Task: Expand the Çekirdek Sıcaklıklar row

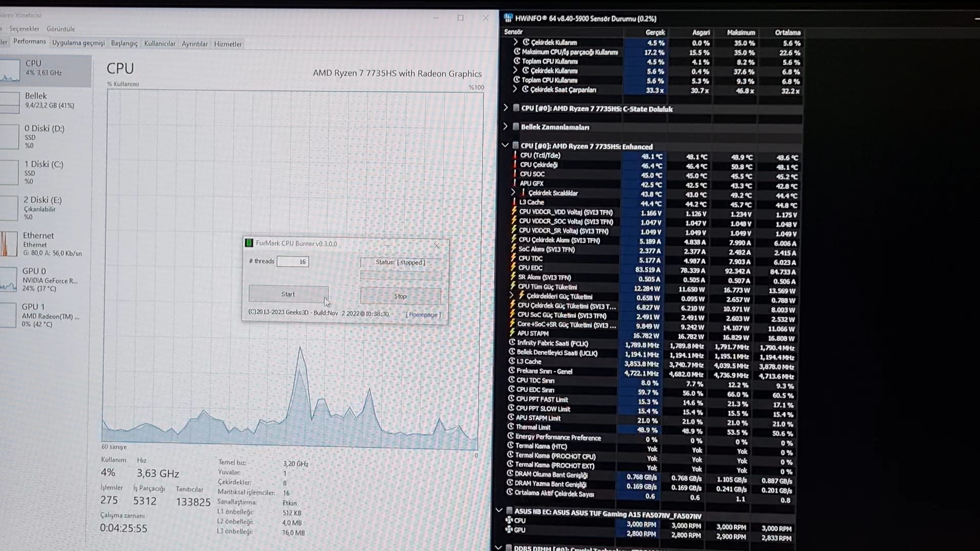Action: [x=513, y=192]
